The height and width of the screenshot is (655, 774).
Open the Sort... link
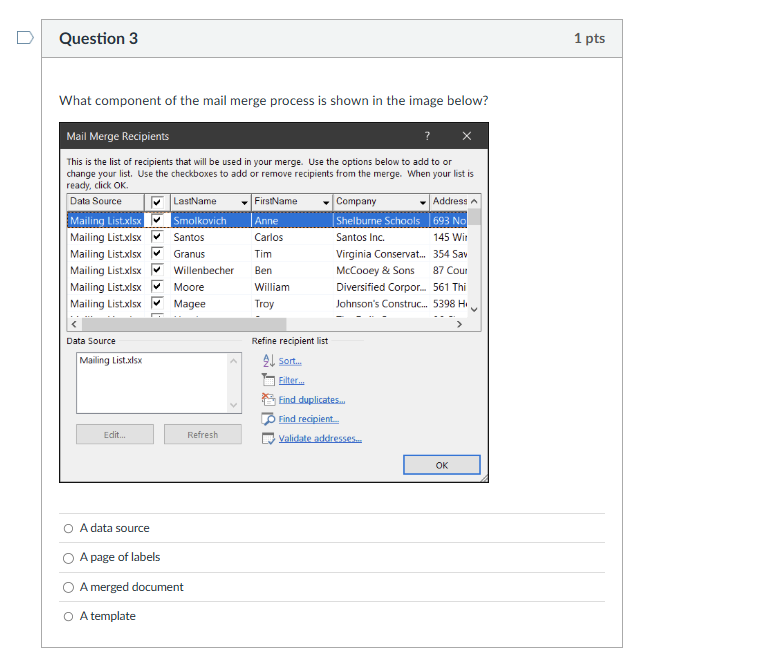click(290, 361)
